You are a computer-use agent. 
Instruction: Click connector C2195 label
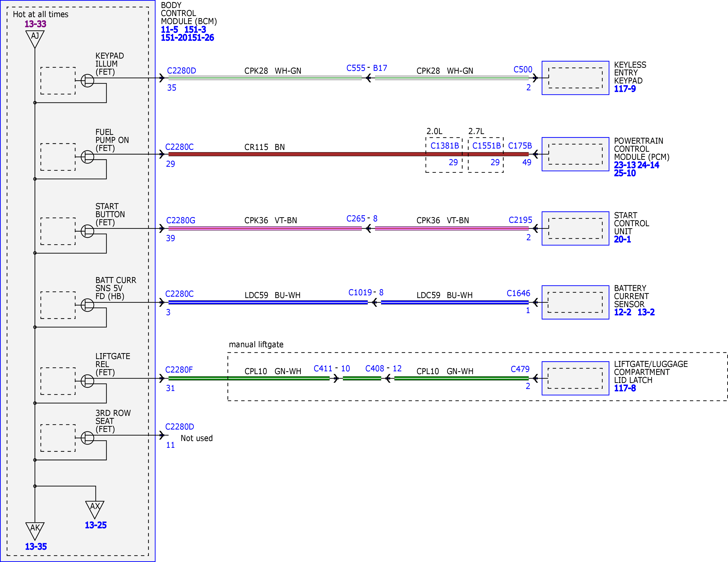520,220
